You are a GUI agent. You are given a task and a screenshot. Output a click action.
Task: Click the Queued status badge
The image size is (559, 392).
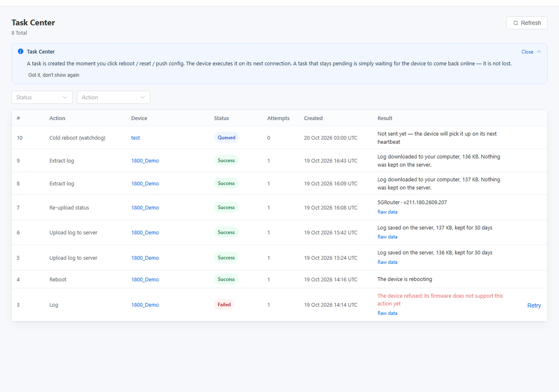pos(226,138)
